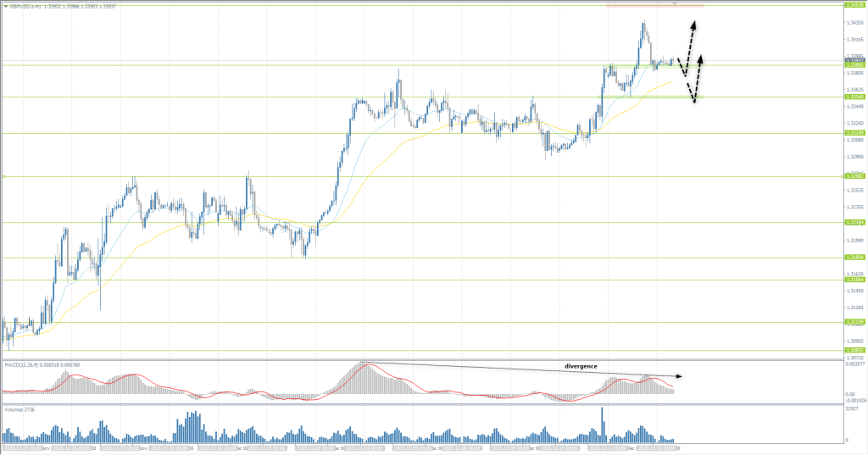The image size is (868, 455).
Task: Click the dashed divergence trendline arrowhead
Action: coord(679,375)
